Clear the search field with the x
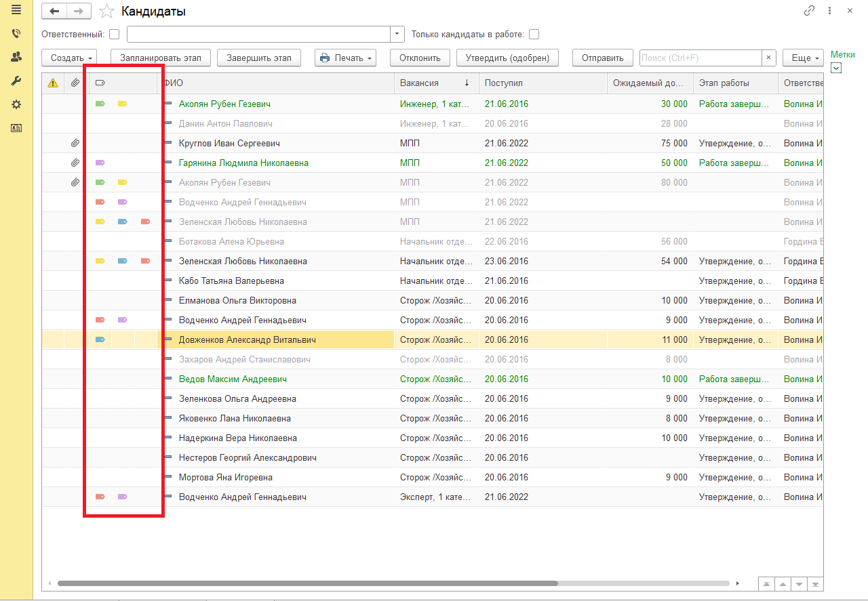This screenshot has width=868, height=601. (x=768, y=58)
